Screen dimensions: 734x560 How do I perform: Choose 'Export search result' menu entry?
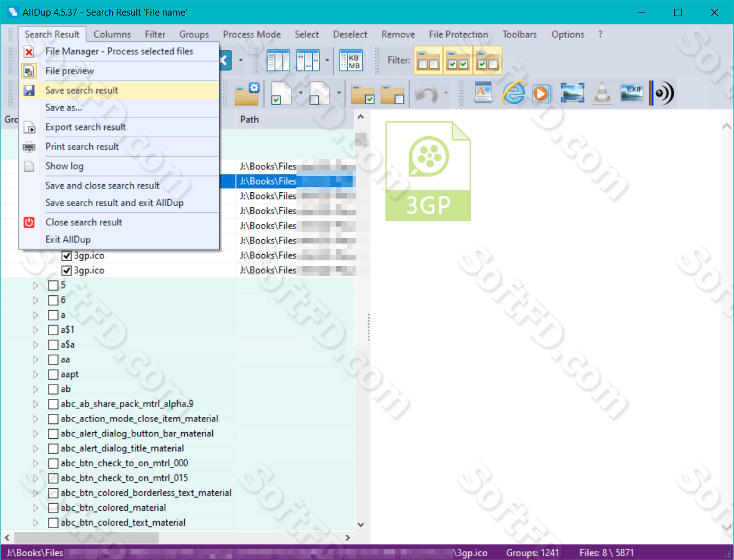click(x=119, y=127)
